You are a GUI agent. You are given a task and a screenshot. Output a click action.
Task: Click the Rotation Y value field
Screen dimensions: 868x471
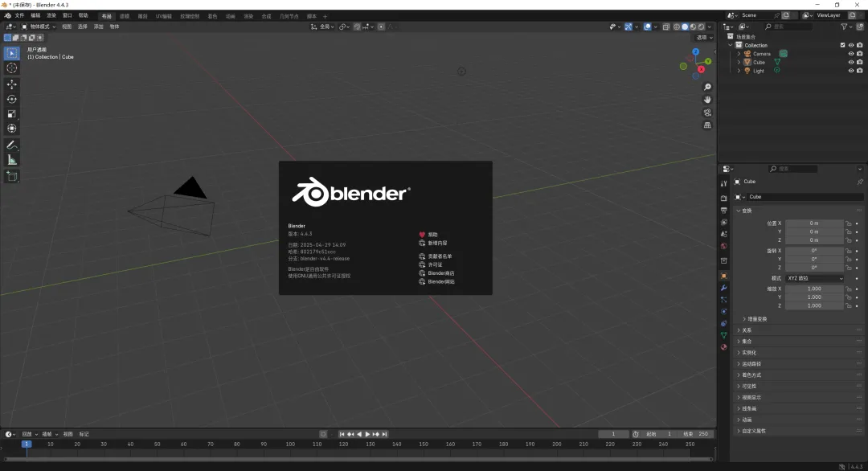click(814, 259)
